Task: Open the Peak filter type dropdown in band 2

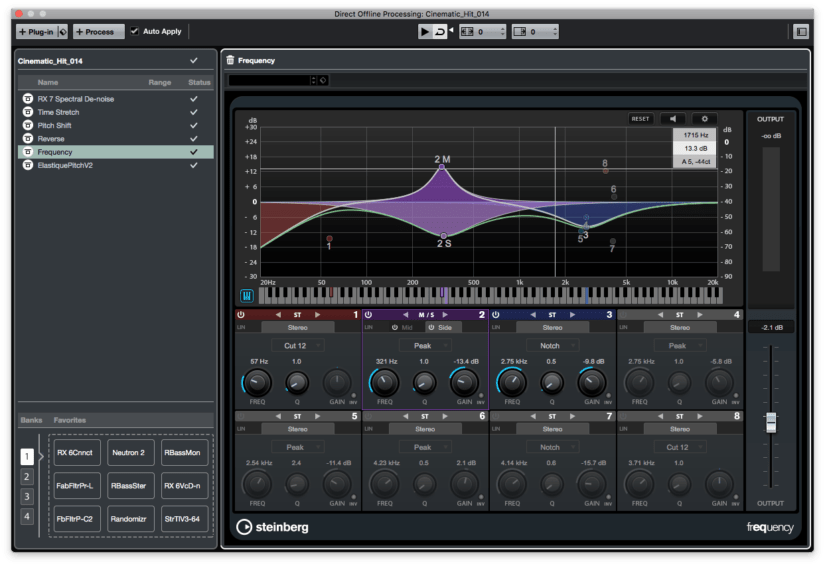Action: (x=425, y=346)
